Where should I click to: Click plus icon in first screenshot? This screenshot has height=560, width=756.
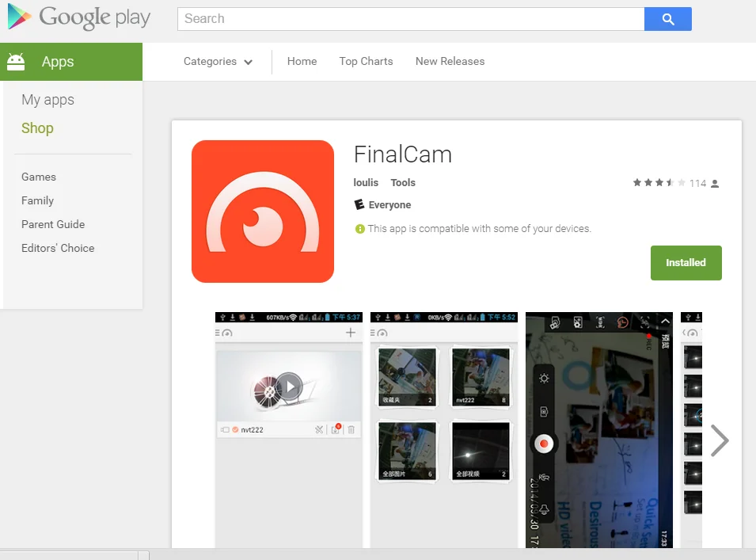[x=351, y=333]
